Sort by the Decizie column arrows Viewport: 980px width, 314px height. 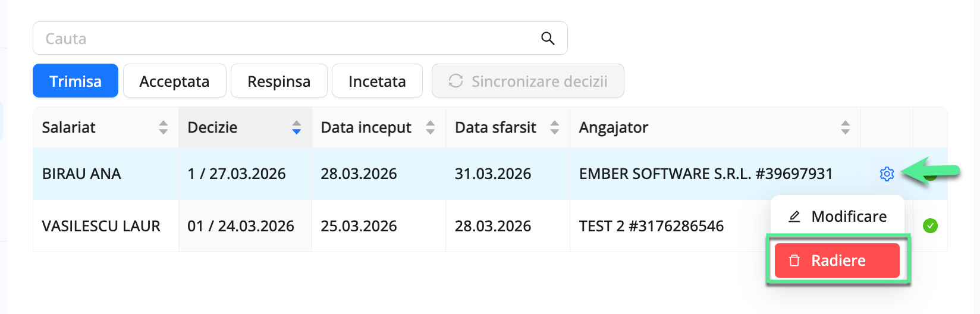point(297,127)
